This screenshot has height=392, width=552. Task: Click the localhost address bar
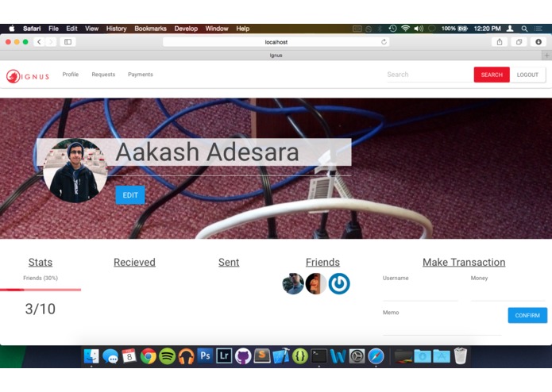tap(276, 42)
